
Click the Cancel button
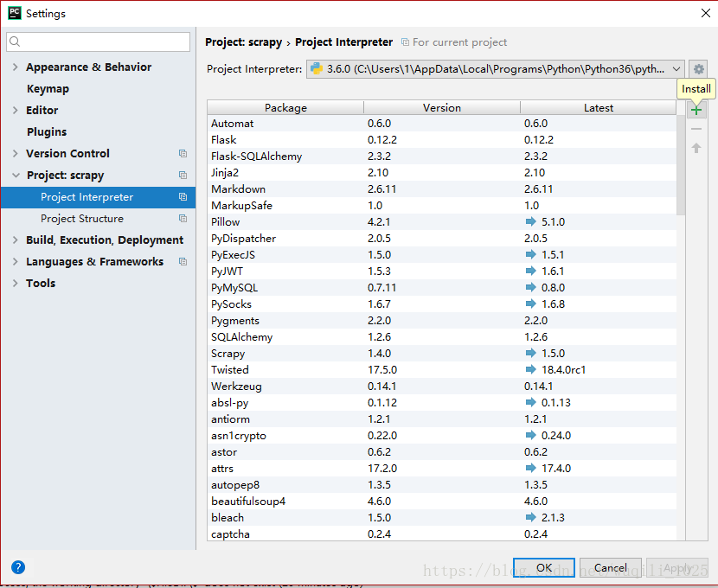(x=611, y=568)
